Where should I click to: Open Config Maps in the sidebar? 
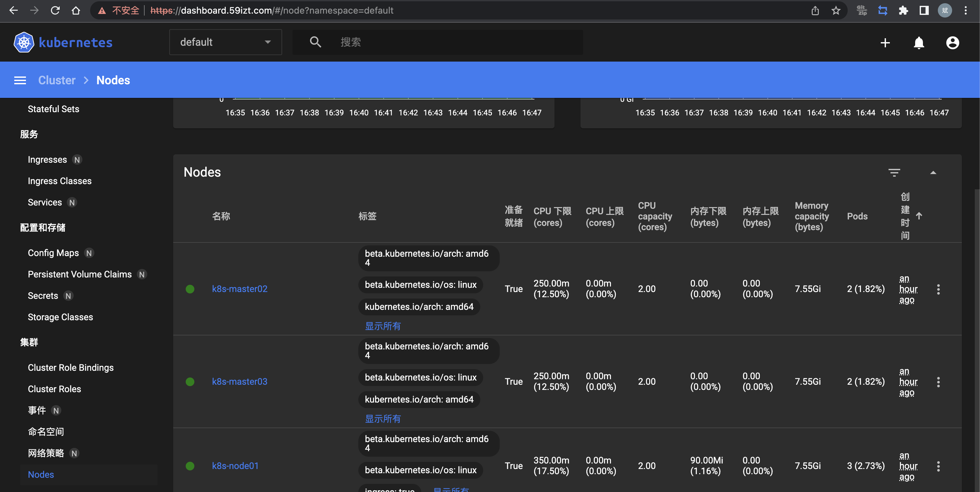click(53, 253)
